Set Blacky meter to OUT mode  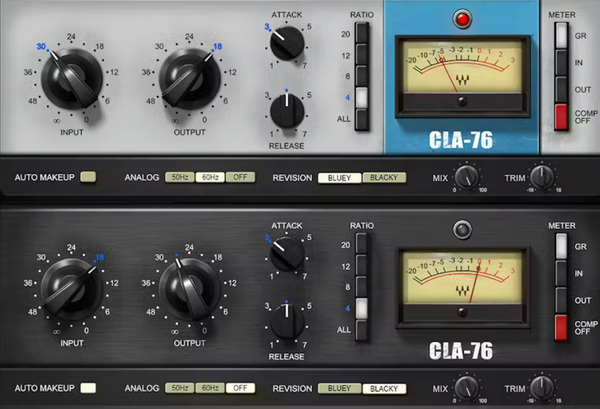(x=561, y=300)
